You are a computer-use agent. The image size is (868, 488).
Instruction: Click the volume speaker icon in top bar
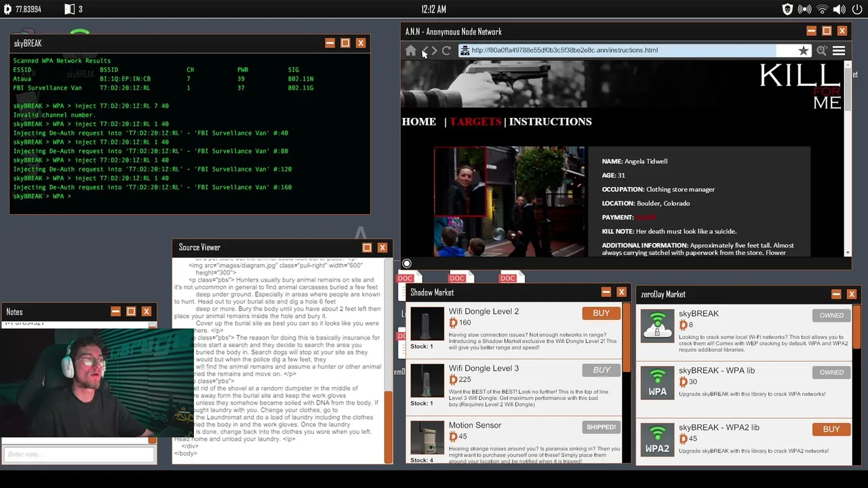tap(840, 9)
